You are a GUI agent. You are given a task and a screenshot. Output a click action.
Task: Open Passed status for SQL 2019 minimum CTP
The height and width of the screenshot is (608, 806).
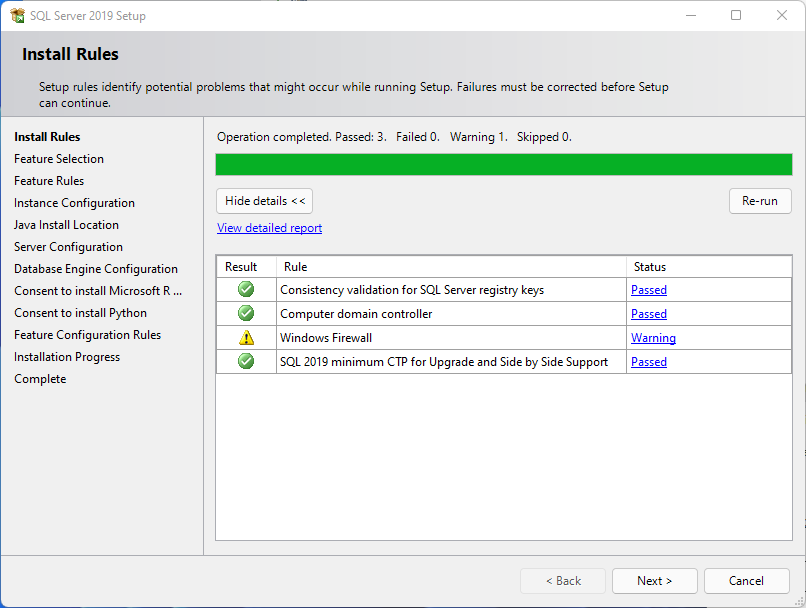(x=649, y=362)
